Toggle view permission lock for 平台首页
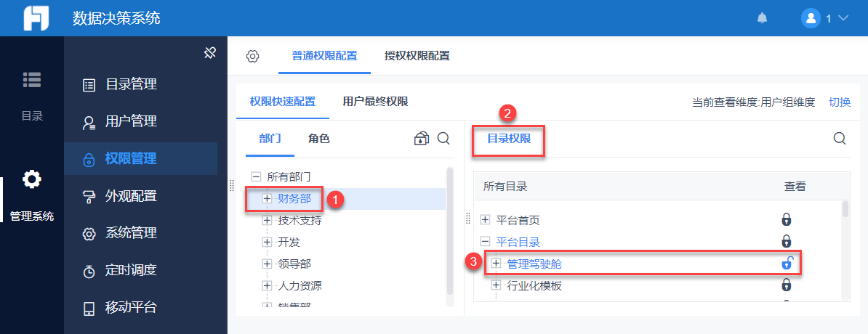This screenshot has width=868, height=334. pyautogui.click(x=786, y=219)
